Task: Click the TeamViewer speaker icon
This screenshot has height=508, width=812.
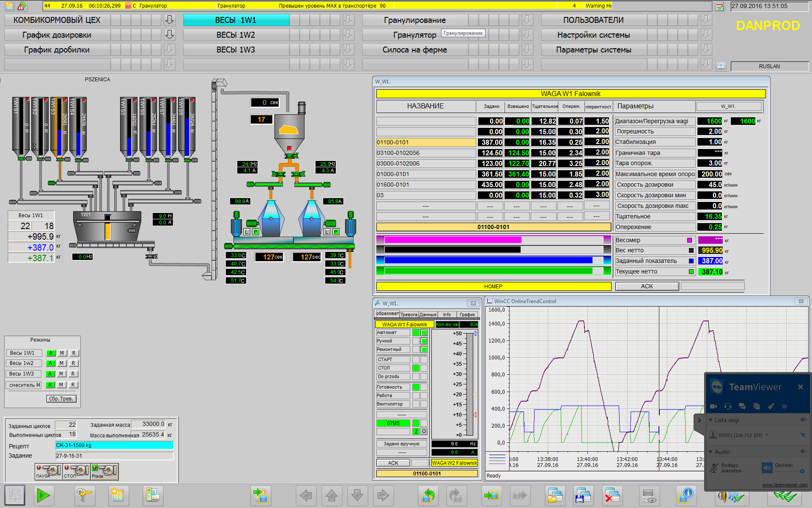Action: coord(767,468)
